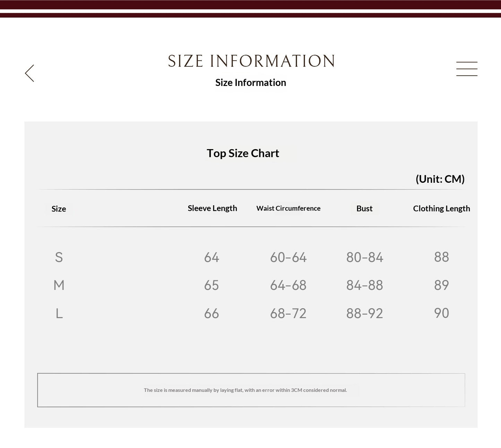Click the sleeve length value 65
This screenshot has height=448, width=501.
point(211,285)
